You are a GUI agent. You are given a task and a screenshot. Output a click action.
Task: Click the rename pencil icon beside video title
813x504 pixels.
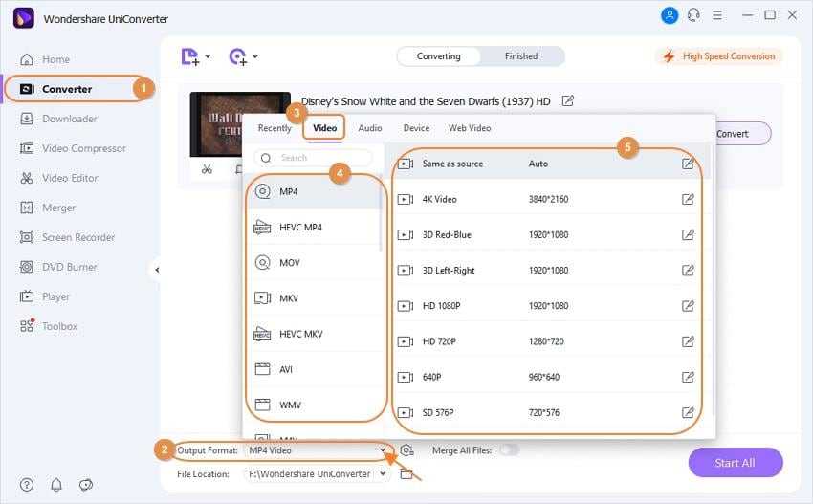[568, 100]
